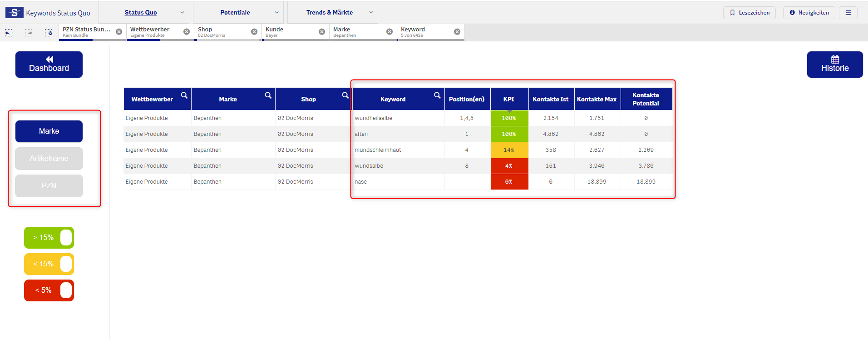Viewport: 868px width, 340px height.
Task: Click the step back selection icon
Action: [x=9, y=33]
